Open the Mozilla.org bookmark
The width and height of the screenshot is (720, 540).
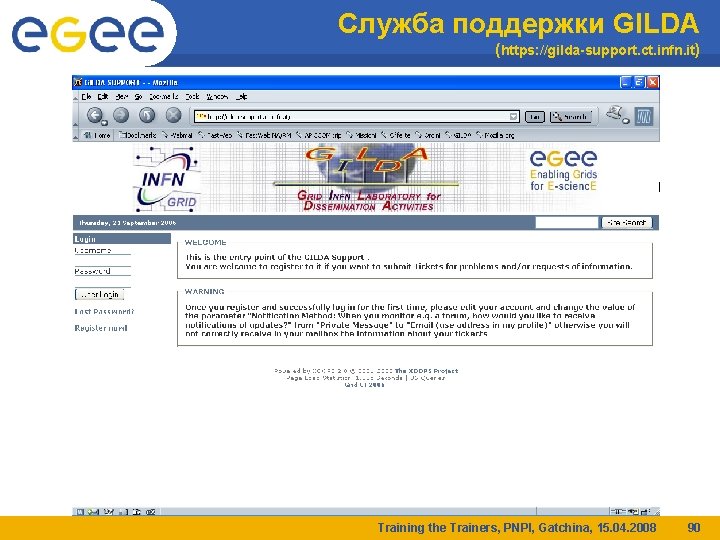(x=495, y=135)
